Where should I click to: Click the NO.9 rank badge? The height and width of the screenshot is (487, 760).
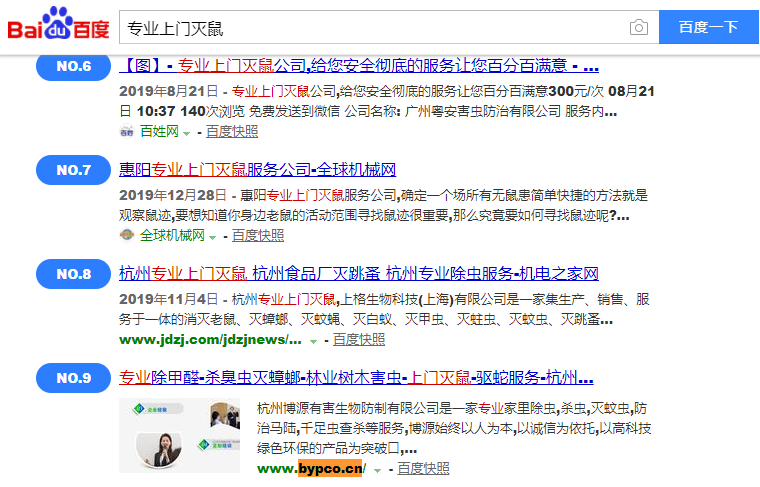[x=73, y=378]
